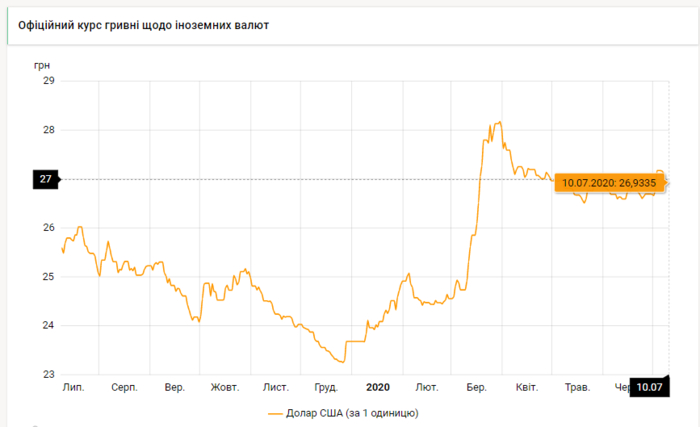
Task: Click the black 27 crosshair value label
Action: point(46,179)
